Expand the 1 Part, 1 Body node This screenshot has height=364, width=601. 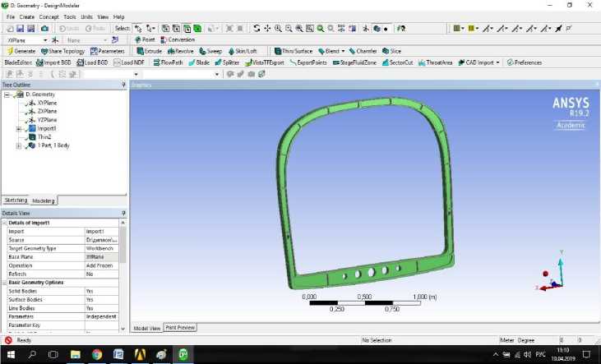(x=18, y=145)
